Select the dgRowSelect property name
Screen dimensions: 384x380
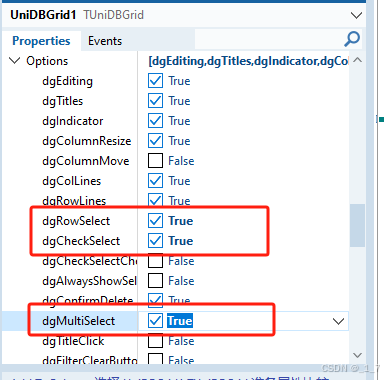(76, 221)
